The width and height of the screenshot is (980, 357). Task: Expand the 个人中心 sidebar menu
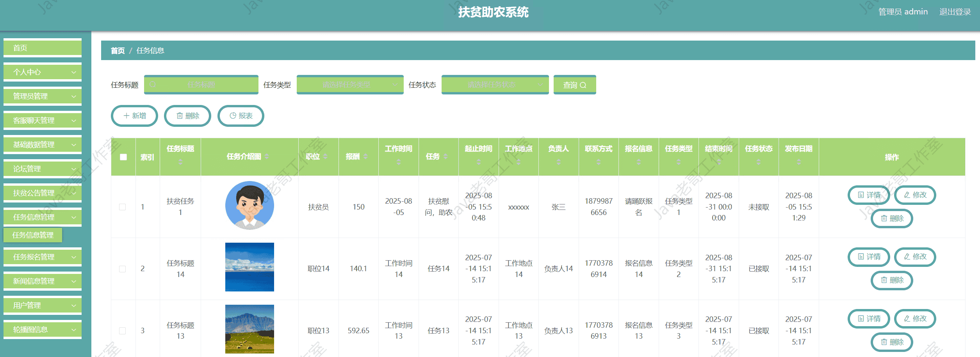coord(43,72)
